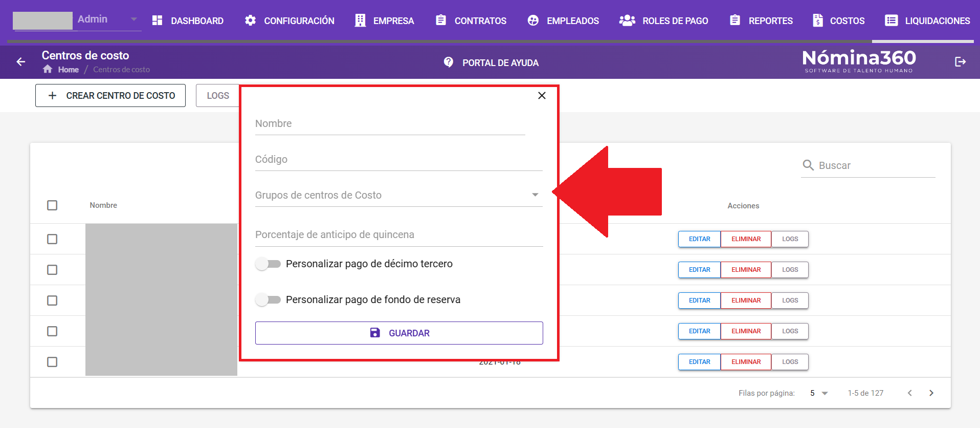
Task: Toggle Personalizar pago de fondo de reserva
Action: (x=268, y=300)
